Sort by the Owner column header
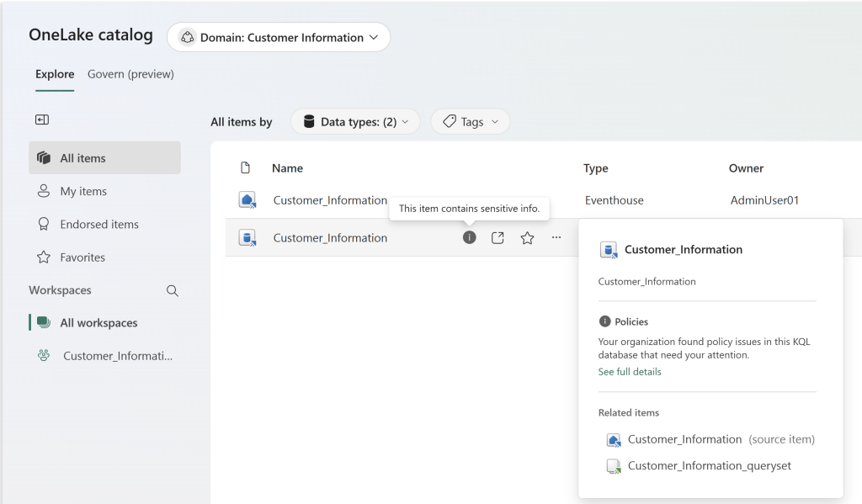The height and width of the screenshot is (504, 862). click(x=746, y=168)
